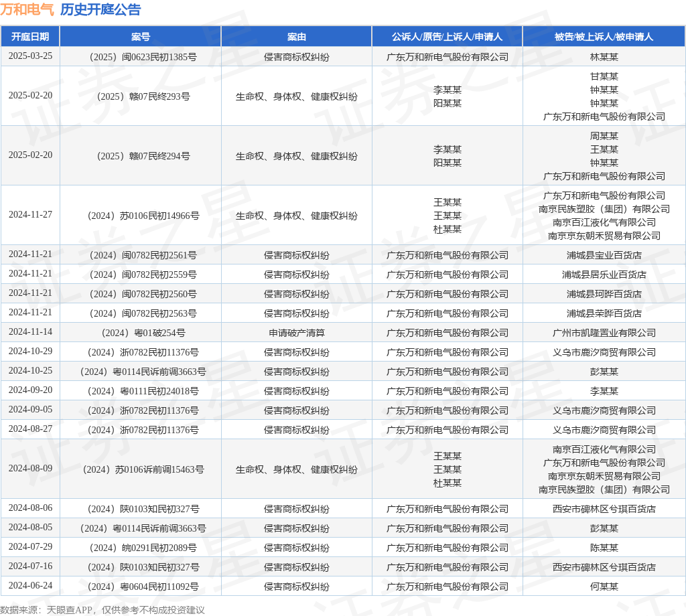The height and width of the screenshot is (616, 686).
Task: Click defendant 浦城县珂晔百货店
Action: pyautogui.click(x=604, y=294)
